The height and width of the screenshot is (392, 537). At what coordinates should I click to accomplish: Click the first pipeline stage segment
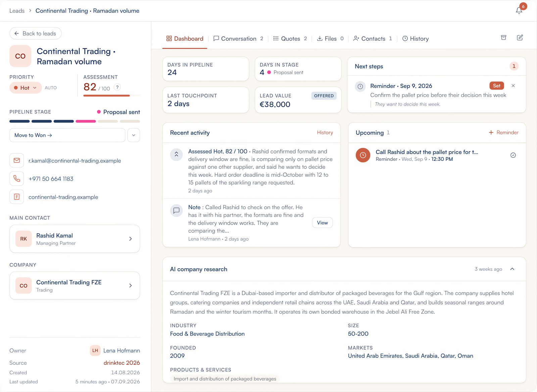pos(19,121)
